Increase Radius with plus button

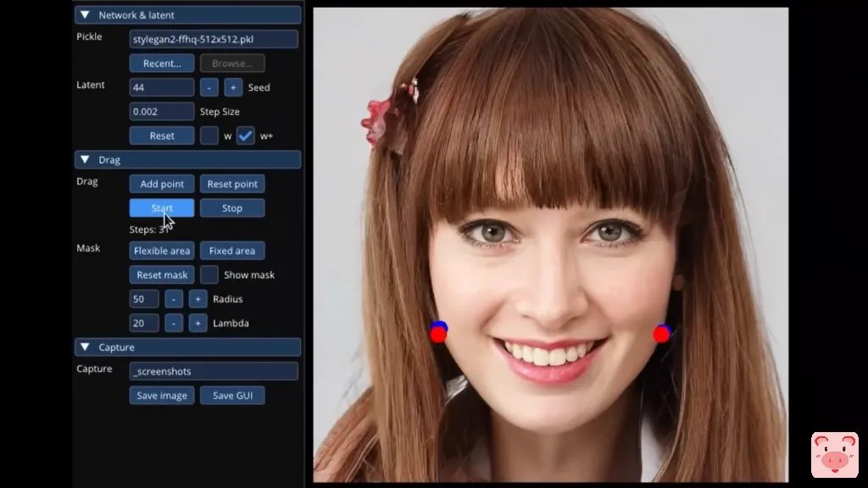[x=198, y=299]
